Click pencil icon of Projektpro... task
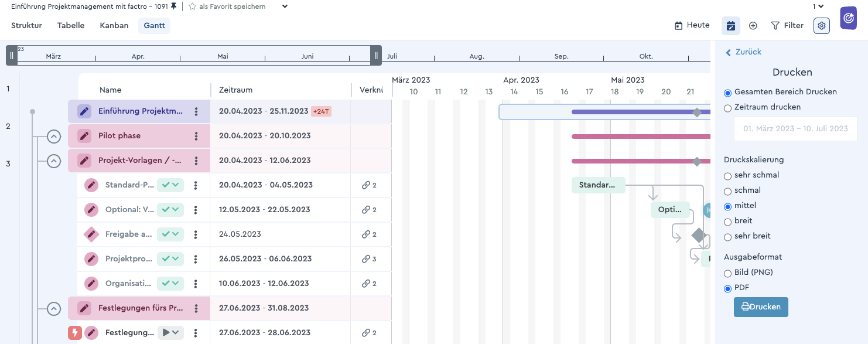Screen dimensions: 868x344 91,259
